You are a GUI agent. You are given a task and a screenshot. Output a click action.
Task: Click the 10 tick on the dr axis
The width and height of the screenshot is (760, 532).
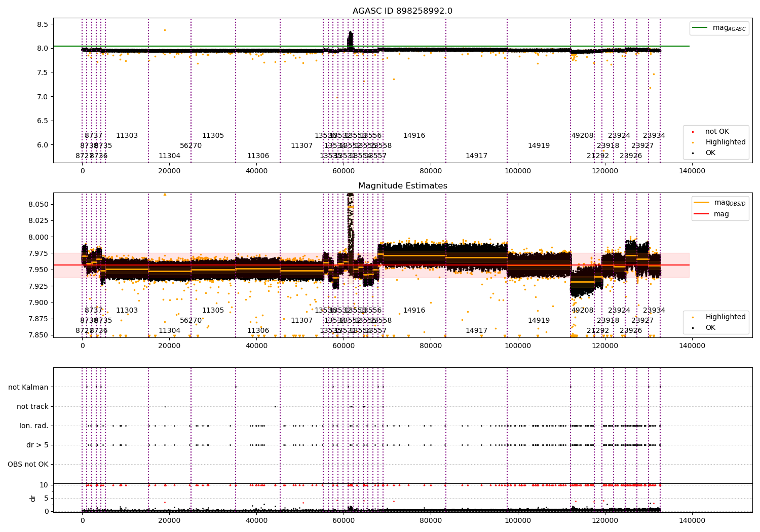tap(45, 485)
